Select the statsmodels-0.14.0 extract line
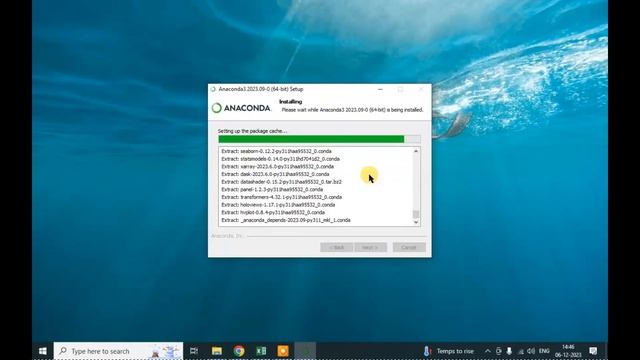Image resolution: width=640 pixels, height=360 pixels. pos(280,159)
